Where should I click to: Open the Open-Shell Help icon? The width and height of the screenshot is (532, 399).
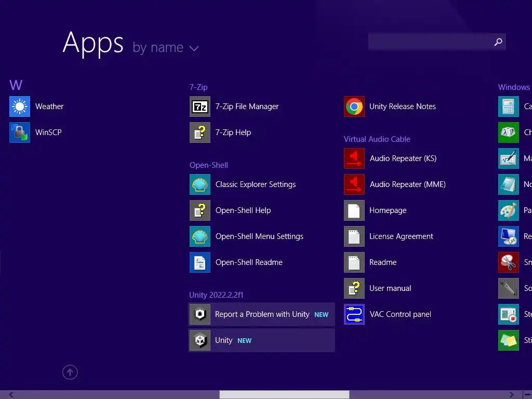click(x=200, y=210)
